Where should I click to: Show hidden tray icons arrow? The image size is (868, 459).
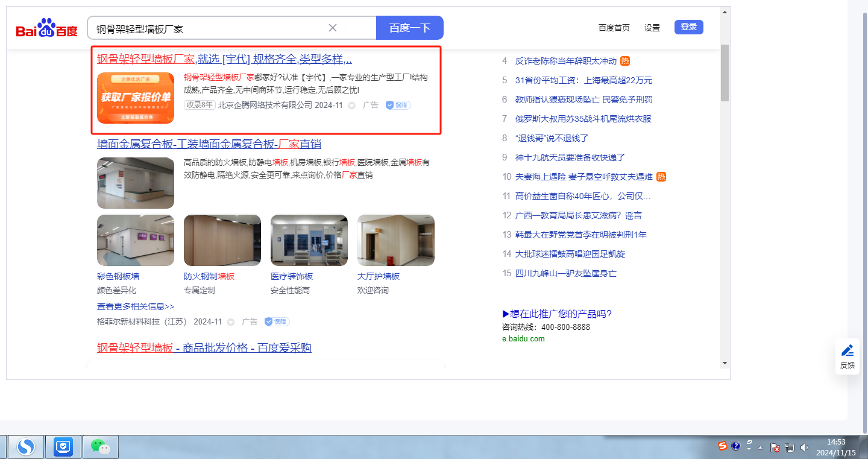click(x=761, y=448)
